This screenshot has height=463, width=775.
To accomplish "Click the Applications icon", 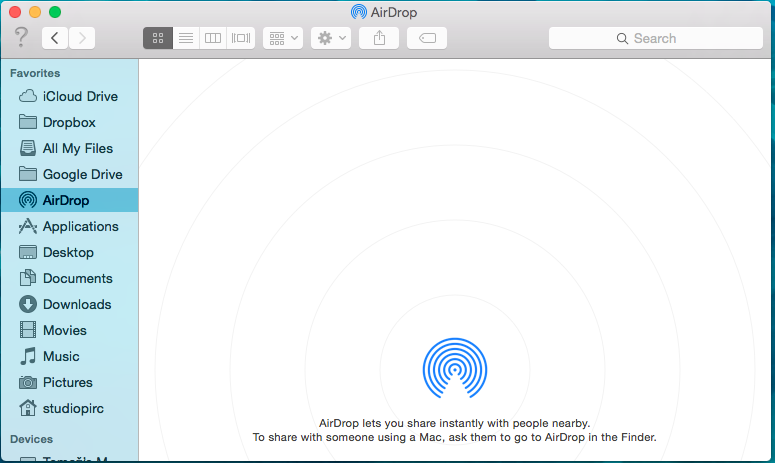I will coord(28,226).
